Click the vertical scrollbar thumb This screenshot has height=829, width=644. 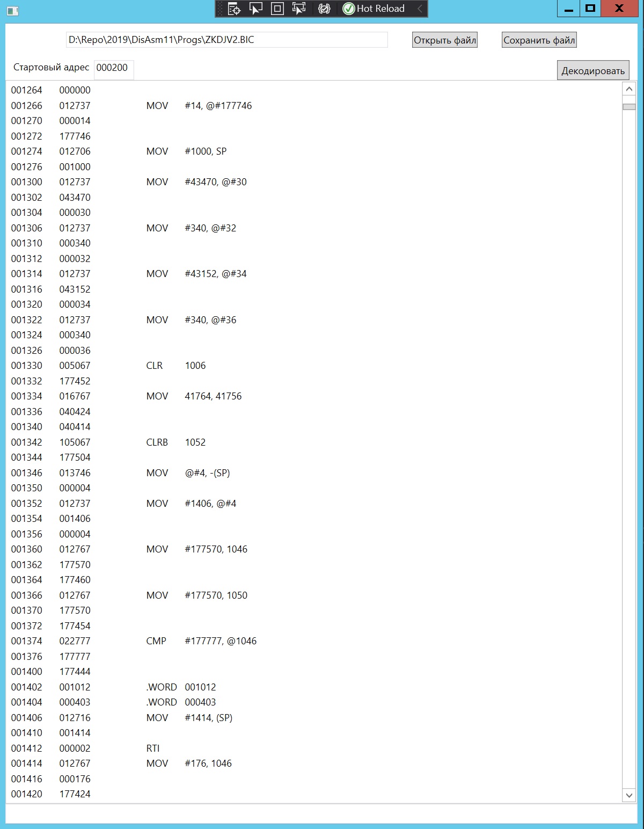pos(629,107)
